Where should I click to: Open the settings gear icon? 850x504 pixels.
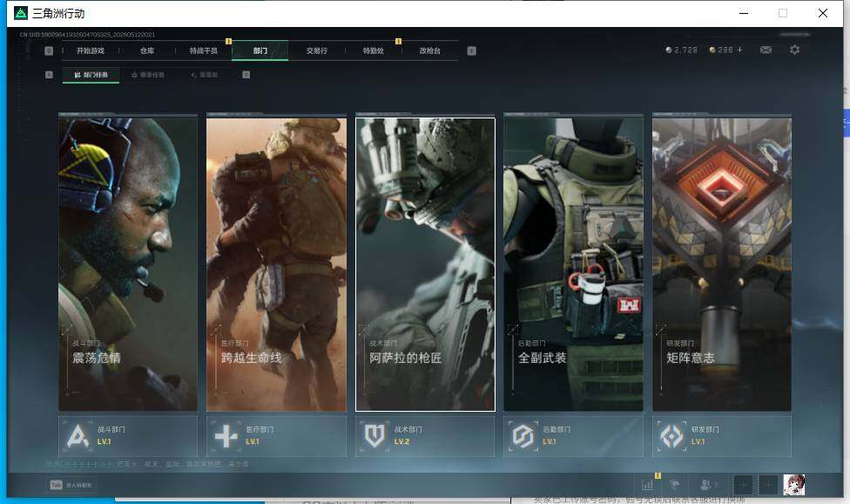point(795,50)
